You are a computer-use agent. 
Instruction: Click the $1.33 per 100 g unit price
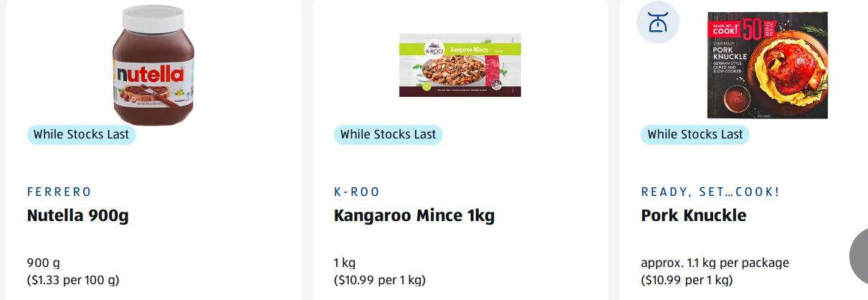pos(73,280)
